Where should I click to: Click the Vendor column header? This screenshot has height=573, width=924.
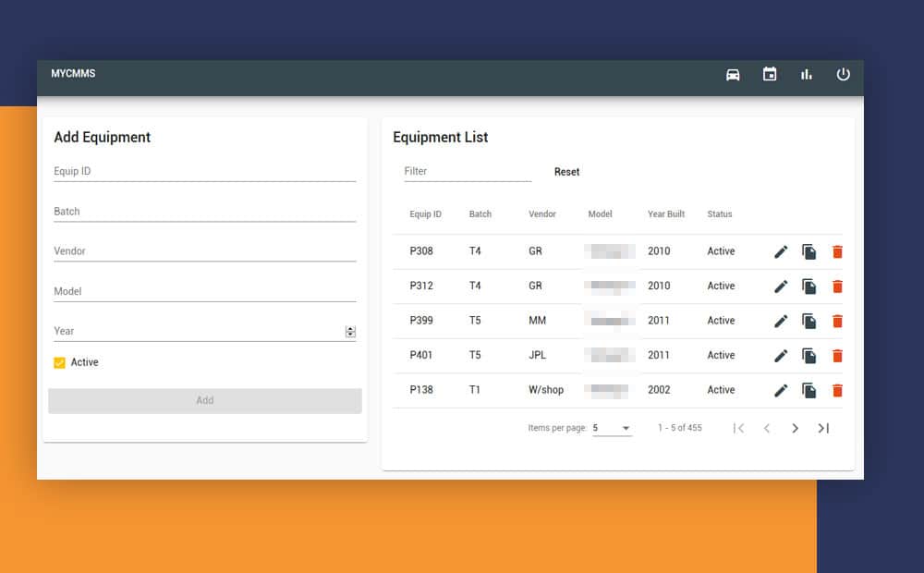point(542,214)
